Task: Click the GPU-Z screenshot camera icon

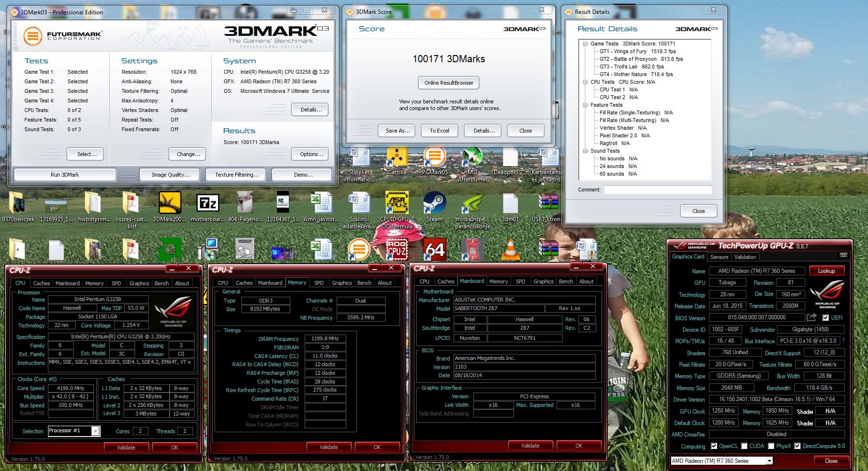Action: [x=844, y=255]
